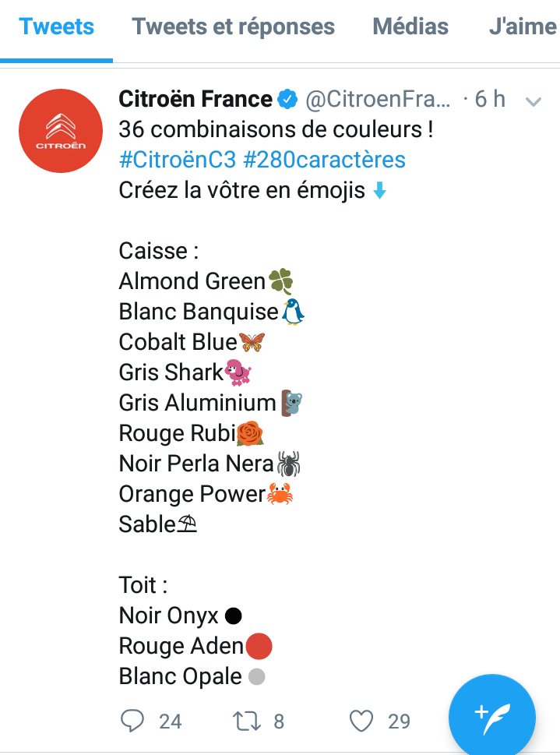
Task: Tap the compose new tweet button
Action: coord(492,718)
